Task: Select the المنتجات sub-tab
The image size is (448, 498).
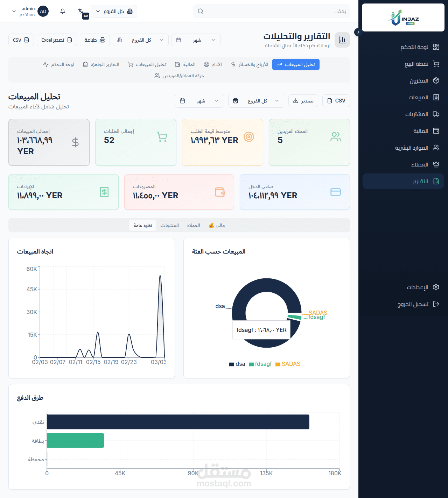Action: pos(170,225)
